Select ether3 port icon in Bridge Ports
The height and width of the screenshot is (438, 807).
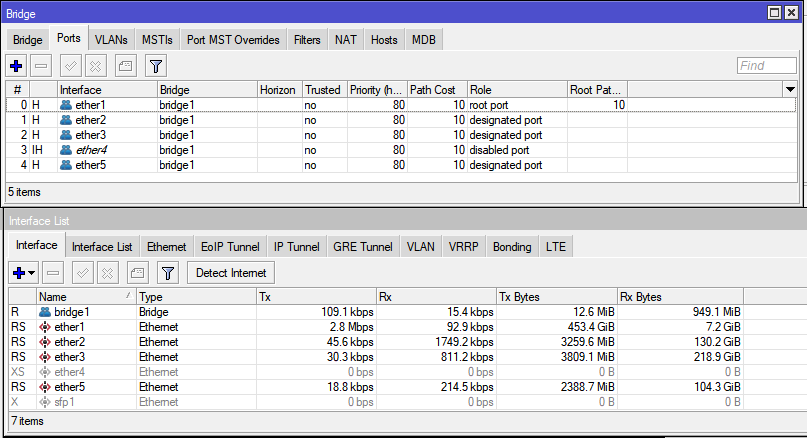(66, 135)
